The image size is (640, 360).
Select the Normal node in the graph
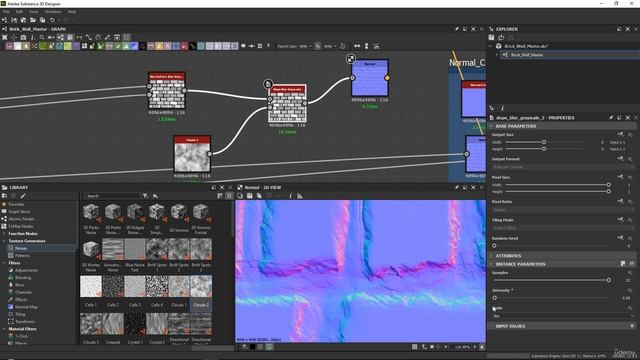pyautogui.click(x=370, y=78)
